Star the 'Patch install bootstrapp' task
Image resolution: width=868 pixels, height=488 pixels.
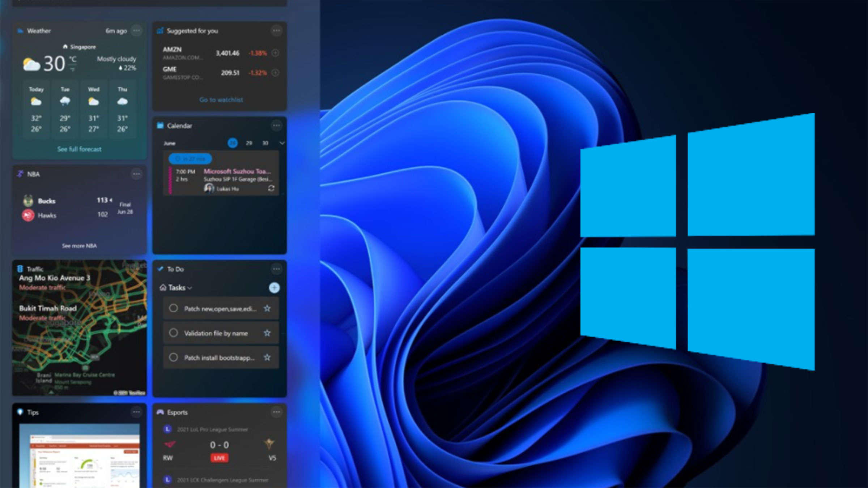point(267,357)
